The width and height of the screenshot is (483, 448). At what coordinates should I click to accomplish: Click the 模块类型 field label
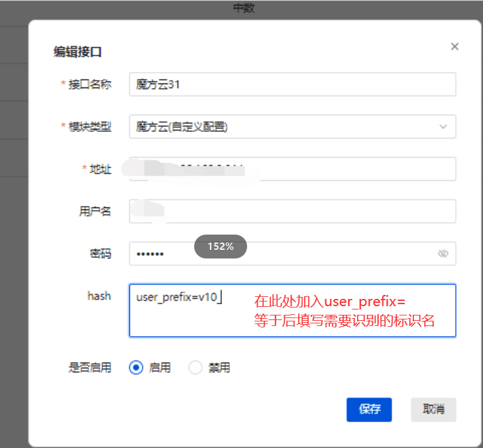click(x=89, y=127)
